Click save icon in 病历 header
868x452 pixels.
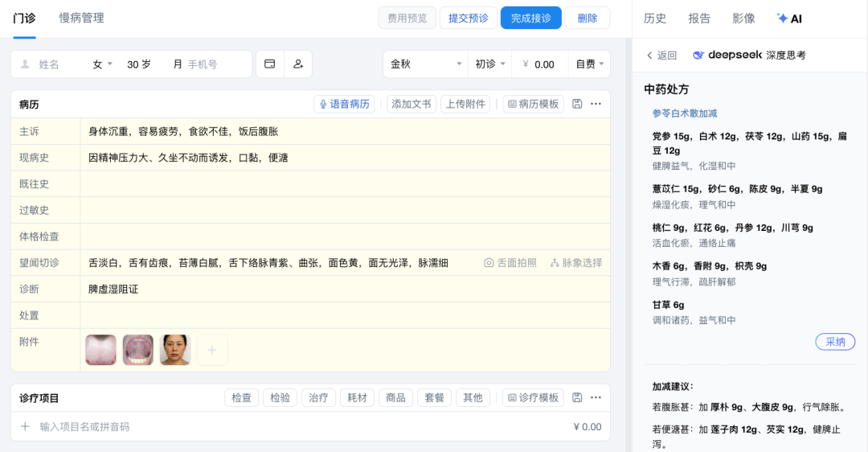pos(577,104)
